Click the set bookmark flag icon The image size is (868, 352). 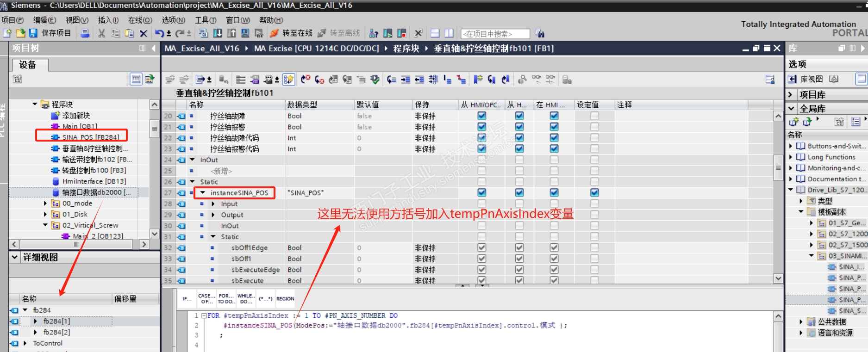478,80
